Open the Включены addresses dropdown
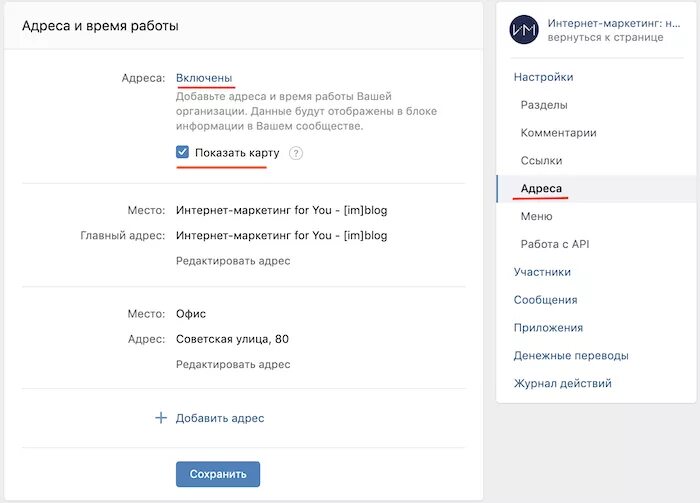The height and width of the screenshot is (503, 700). click(x=204, y=78)
